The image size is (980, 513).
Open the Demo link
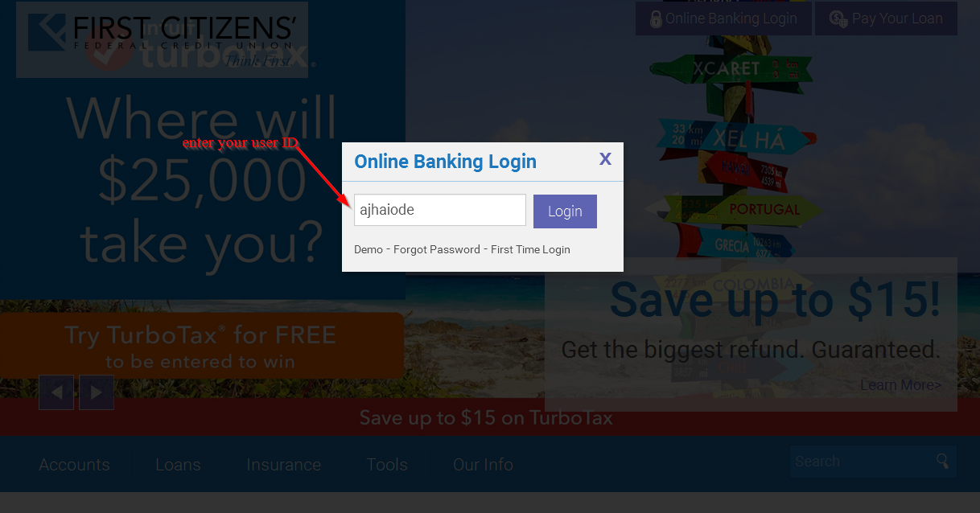(x=369, y=249)
